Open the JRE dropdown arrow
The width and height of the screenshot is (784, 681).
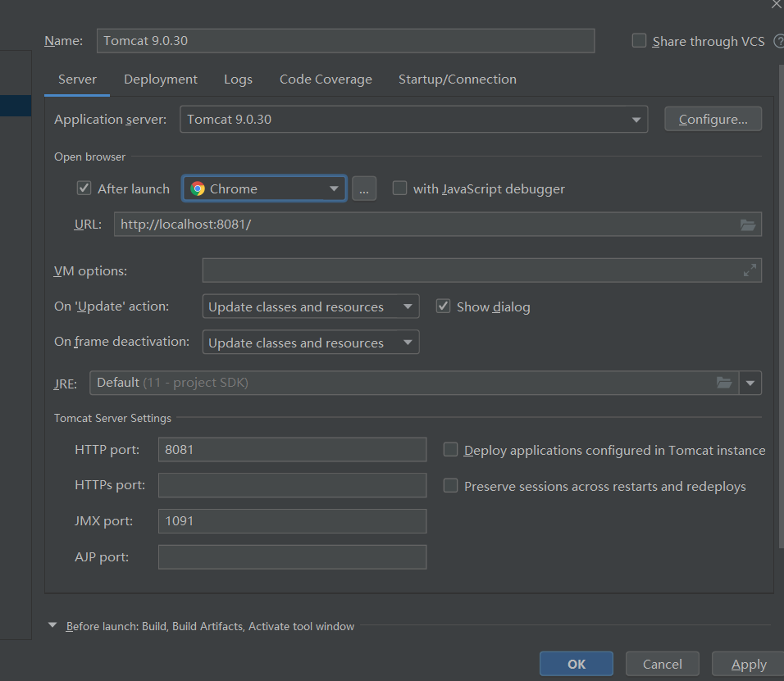pos(750,384)
